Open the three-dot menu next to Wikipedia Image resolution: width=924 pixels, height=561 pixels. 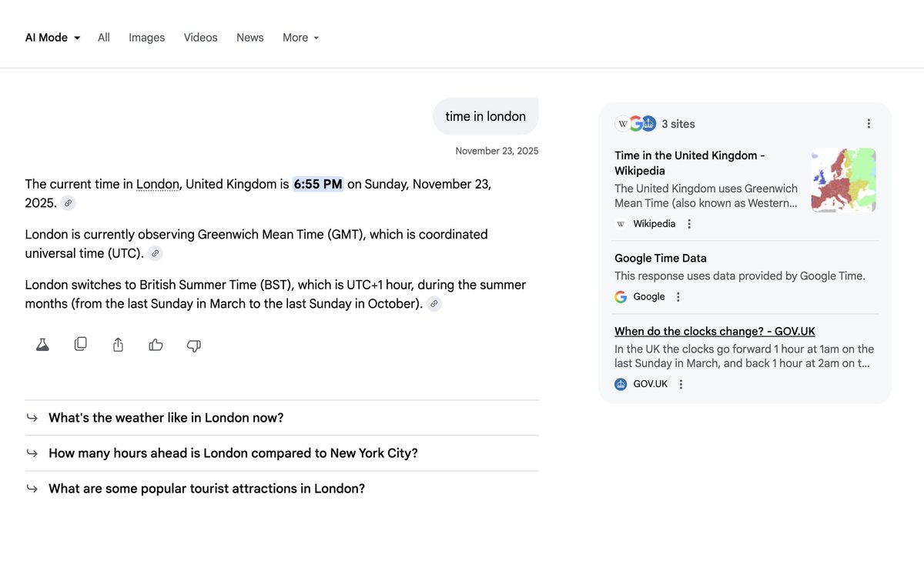coord(689,224)
